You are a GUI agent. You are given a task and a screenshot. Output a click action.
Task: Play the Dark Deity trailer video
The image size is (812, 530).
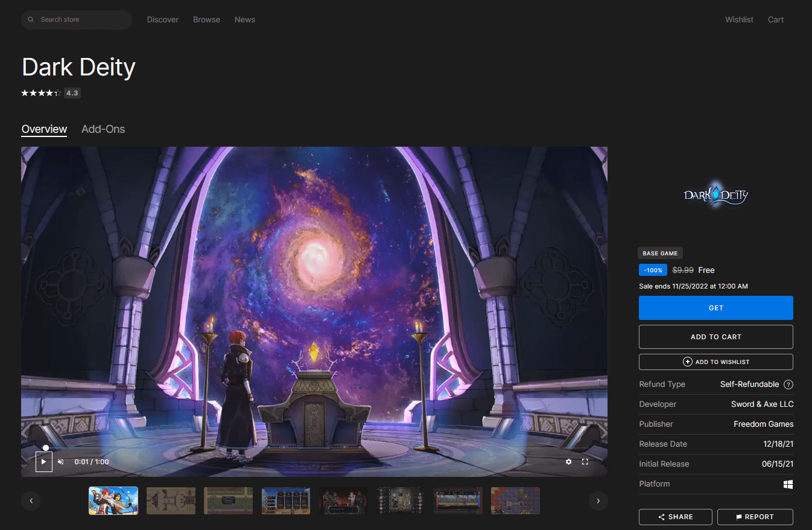click(44, 462)
